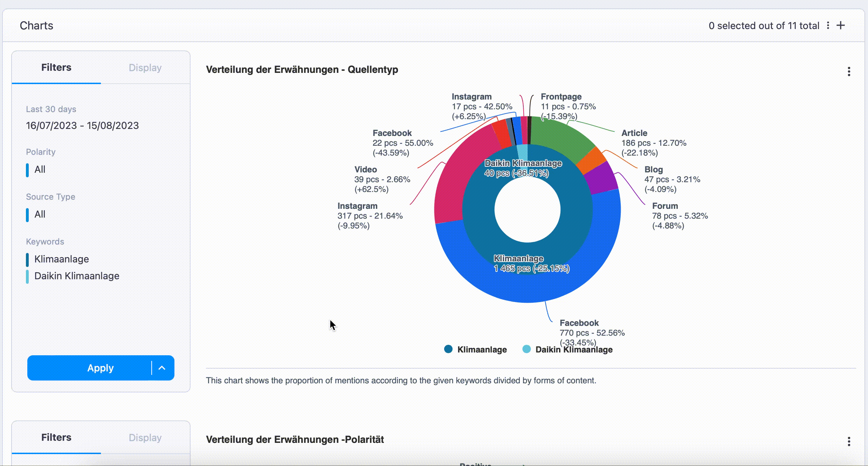Click the plus icon to add chart

pos(841,25)
